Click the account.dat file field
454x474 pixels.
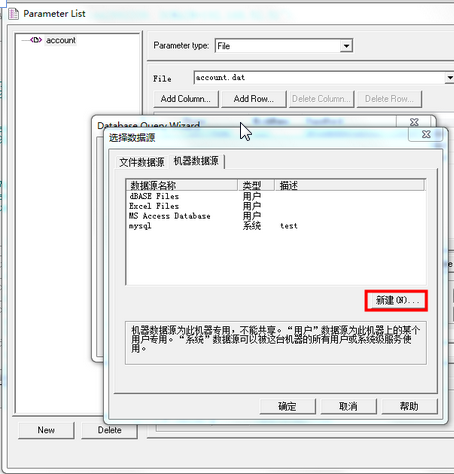319,78
